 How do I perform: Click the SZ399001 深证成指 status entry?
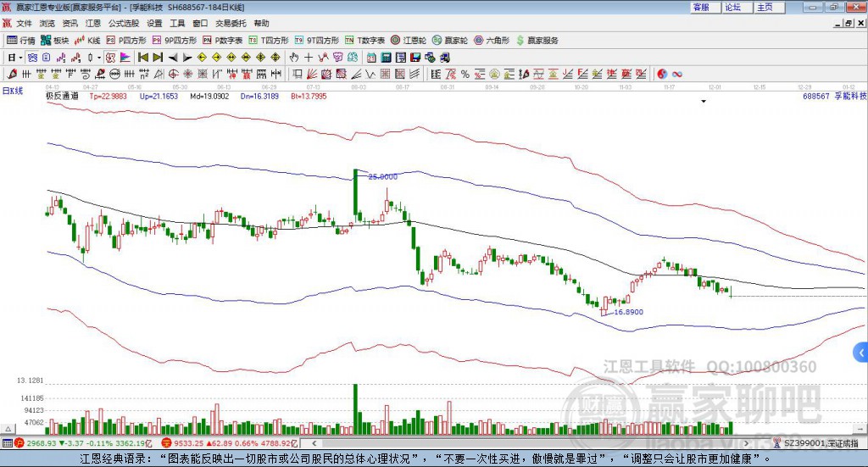815,443
